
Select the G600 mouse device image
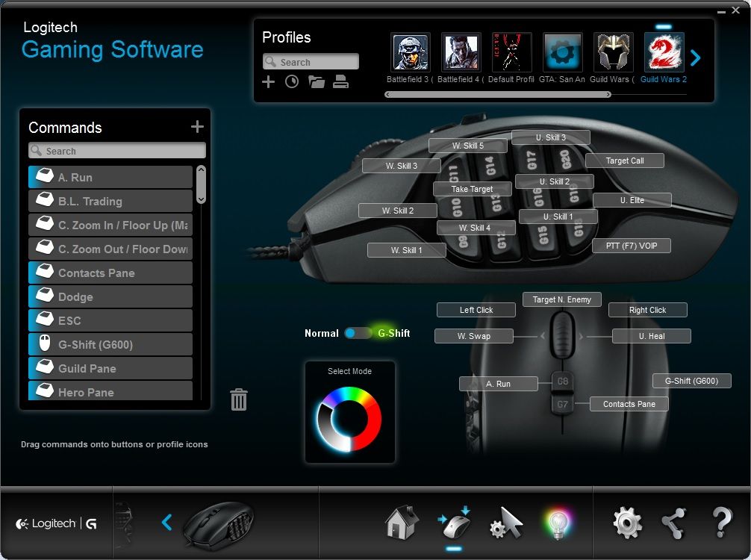click(219, 526)
